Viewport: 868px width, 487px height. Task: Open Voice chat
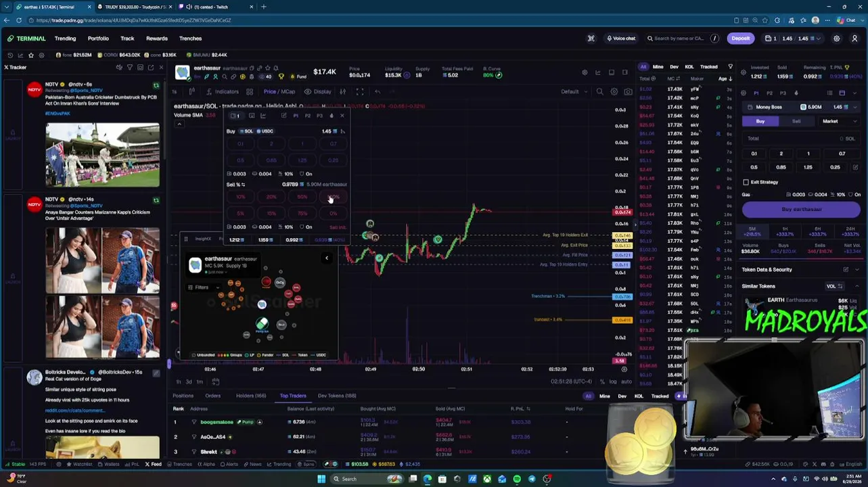pyautogui.click(x=620, y=39)
